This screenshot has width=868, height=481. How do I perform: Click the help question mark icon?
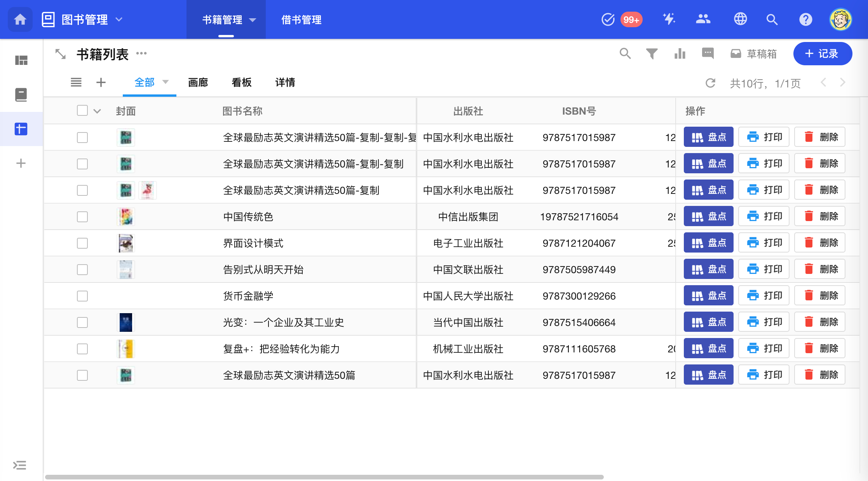tap(805, 19)
